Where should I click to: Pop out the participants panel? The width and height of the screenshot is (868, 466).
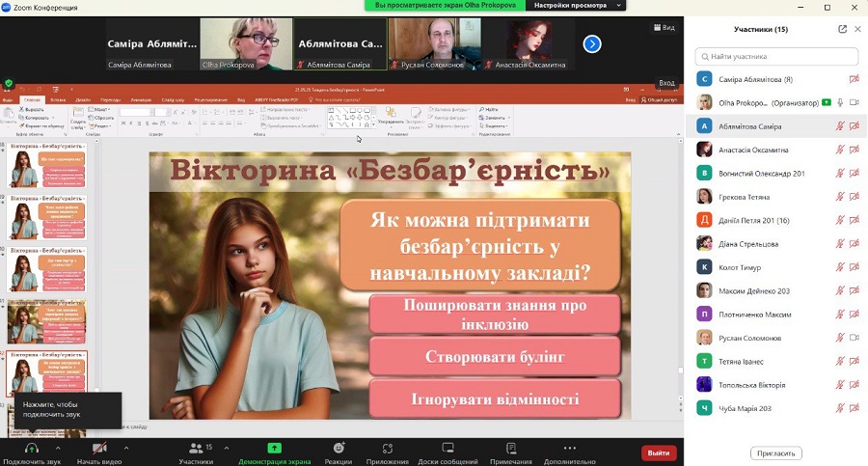click(842, 29)
